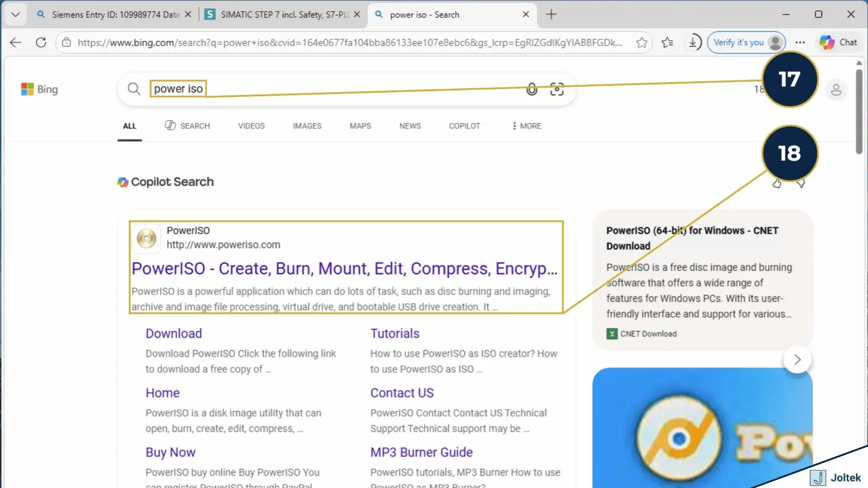The image size is (868, 488).
Task: Open the http://www.poweriso.com URL link
Action: (x=223, y=245)
